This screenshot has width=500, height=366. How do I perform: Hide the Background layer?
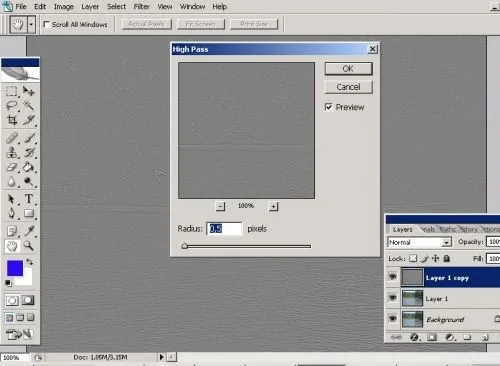pos(393,318)
